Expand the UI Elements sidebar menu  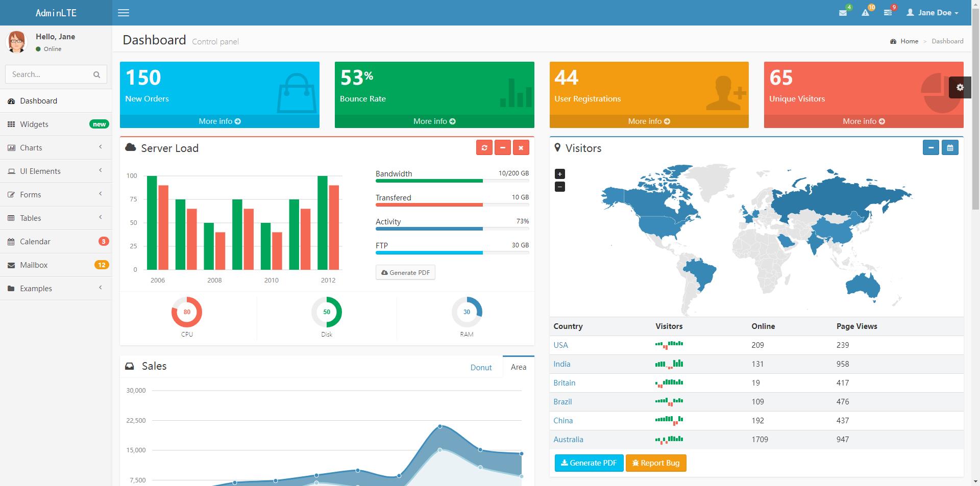[x=56, y=171]
